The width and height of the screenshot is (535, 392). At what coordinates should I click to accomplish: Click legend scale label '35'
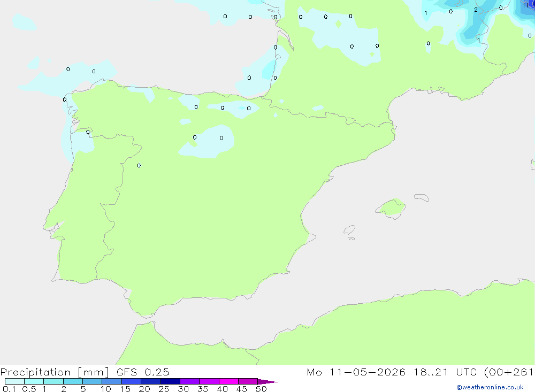click(203, 389)
